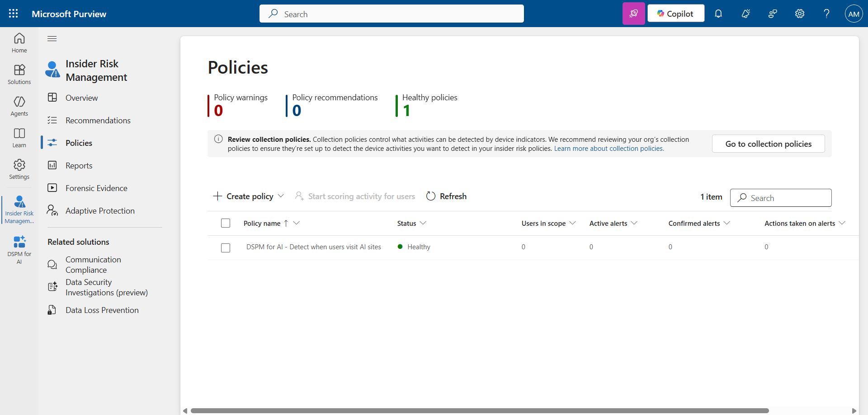Click the horizontal scrollbar at the bottom

point(479,410)
